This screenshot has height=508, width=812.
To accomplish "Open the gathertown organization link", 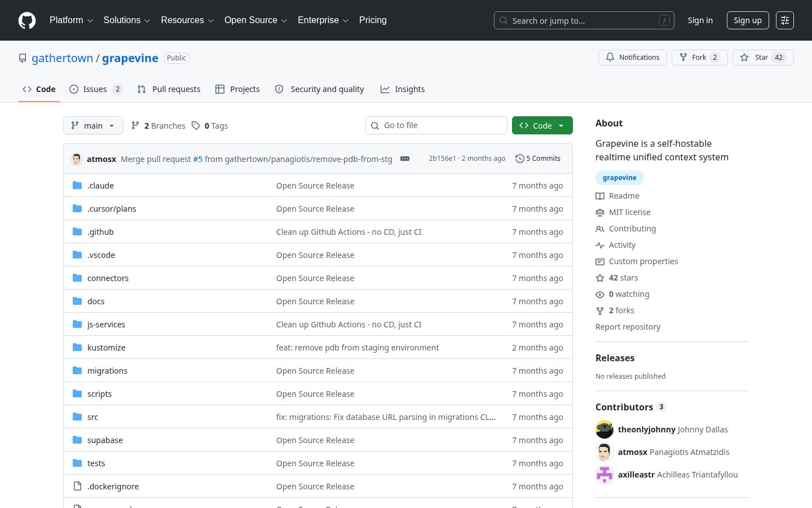I will (x=62, y=58).
